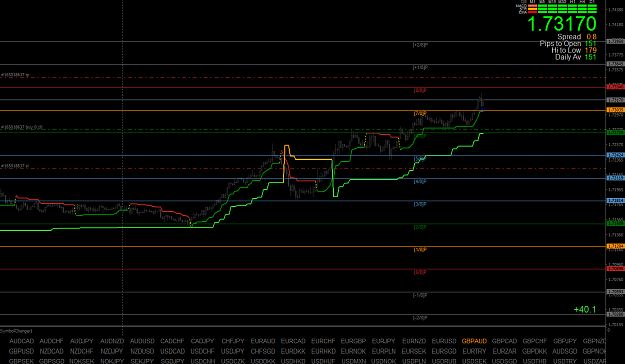This screenshot has height=364, width=625.
Task: Click the Pips to Open 151 readout
Action: [568, 43]
